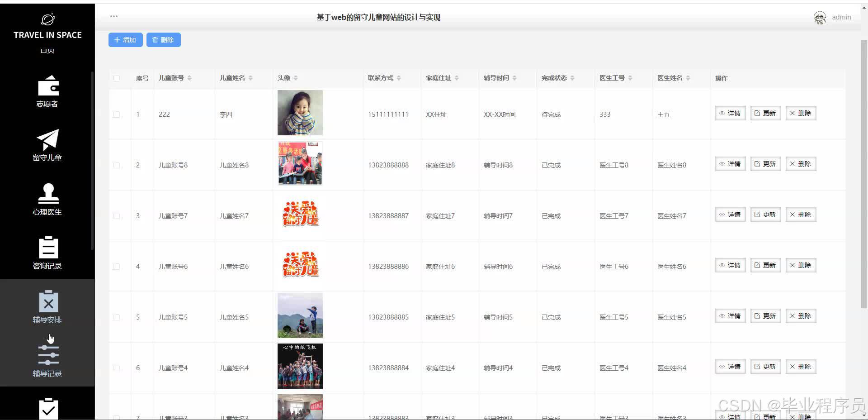Image resolution: width=868 pixels, height=420 pixels.
Task: Click the cell 家庭住址8
Action: tap(440, 165)
